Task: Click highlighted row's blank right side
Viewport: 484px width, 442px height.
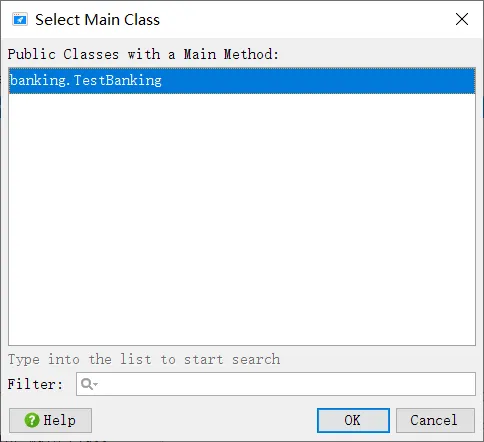Action: (317, 80)
